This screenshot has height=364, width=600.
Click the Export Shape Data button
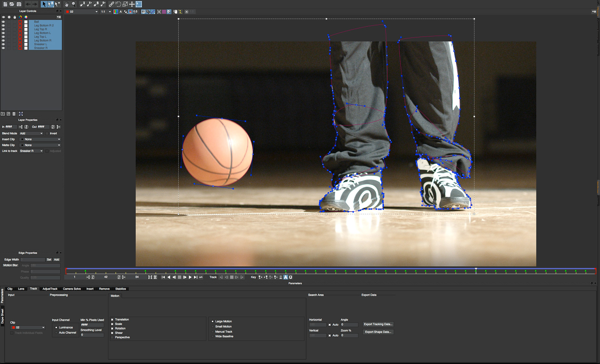click(378, 332)
